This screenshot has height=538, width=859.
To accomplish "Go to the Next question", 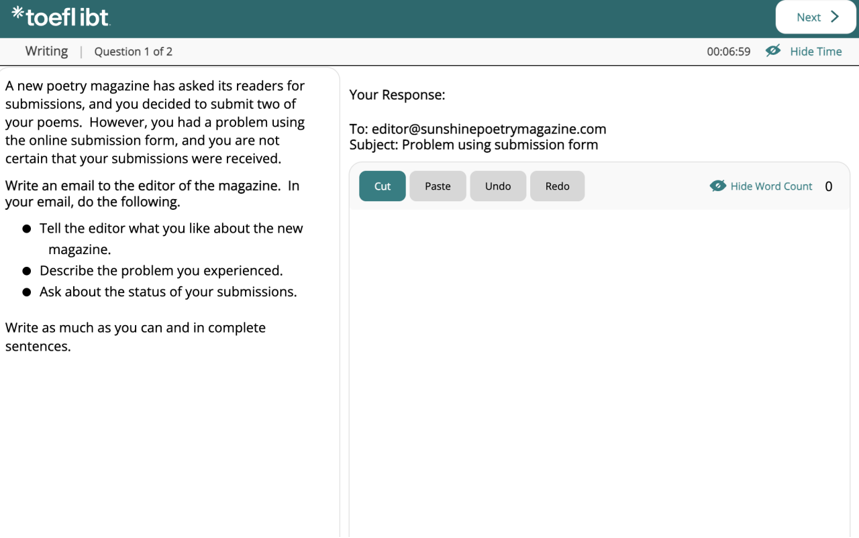I will [x=816, y=17].
